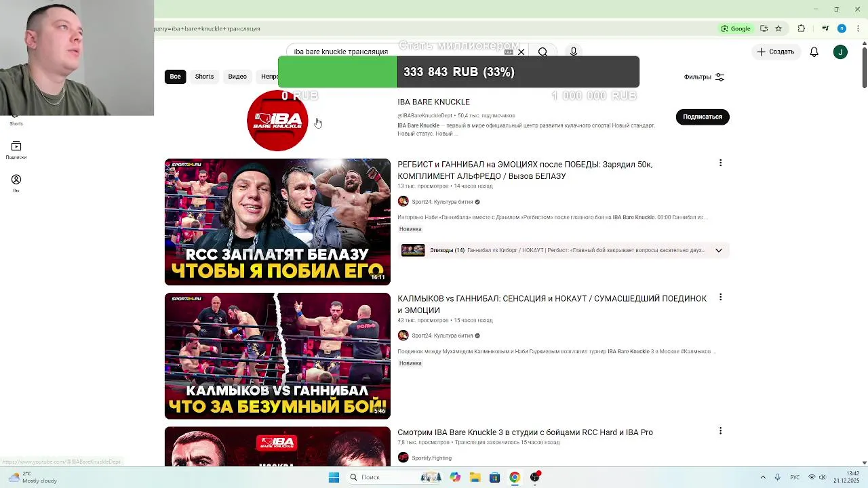The height and width of the screenshot is (488, 868).
Task: Open the partially visible МОСКВА stream thumbnail
Action: pyautogui.click(x=277, y=447)
